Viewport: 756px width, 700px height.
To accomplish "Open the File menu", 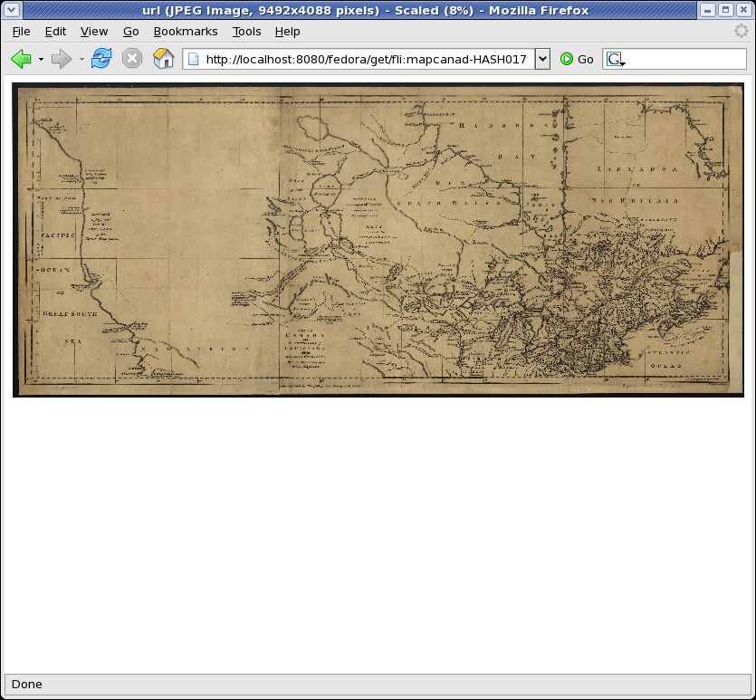I will (21, 32).
